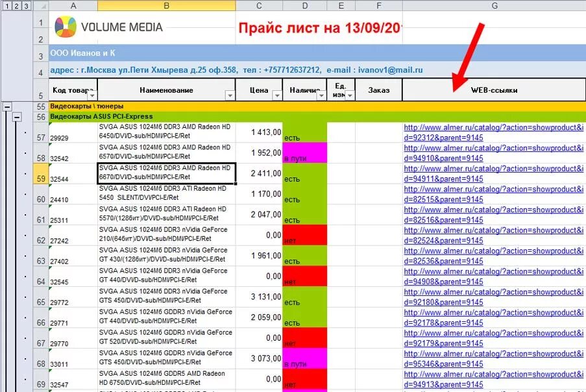Select the Radeon HD 6750 name cell

167,379
